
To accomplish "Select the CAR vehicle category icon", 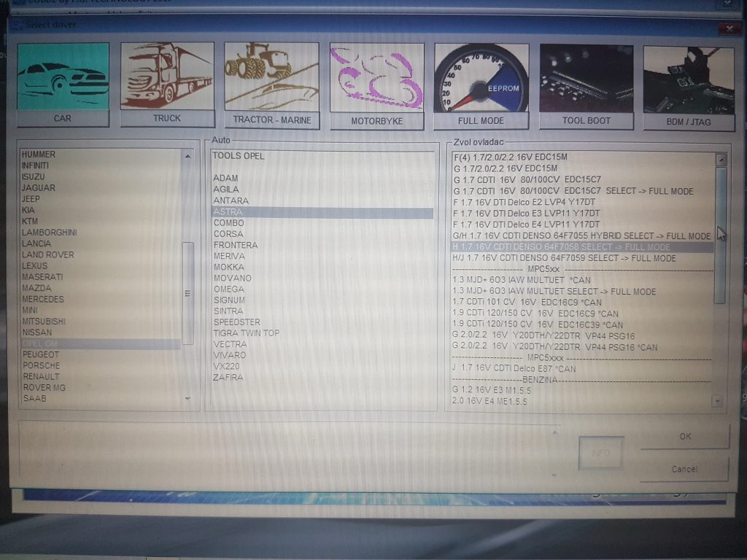I will pos(63,76).
